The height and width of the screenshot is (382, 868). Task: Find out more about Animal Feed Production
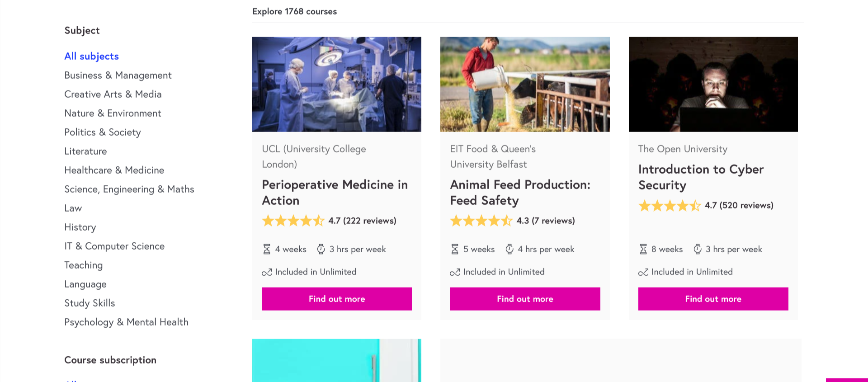point(524,299)
